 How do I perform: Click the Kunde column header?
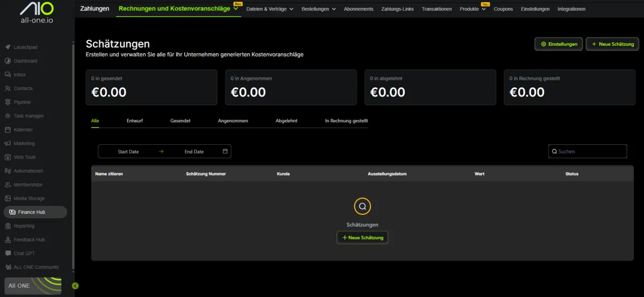point(283,174)
